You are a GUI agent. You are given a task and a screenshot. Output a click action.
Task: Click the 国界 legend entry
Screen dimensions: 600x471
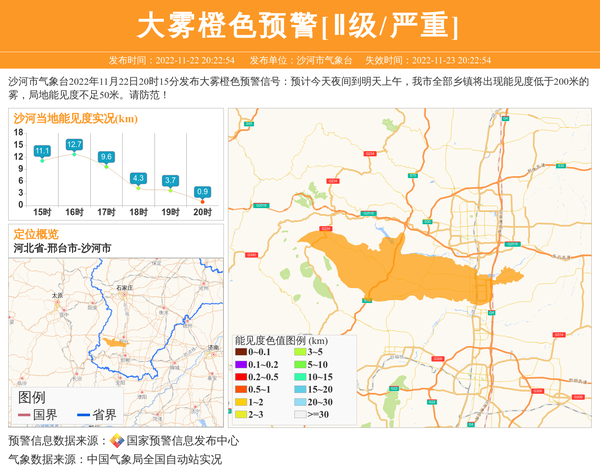[38, 415]
